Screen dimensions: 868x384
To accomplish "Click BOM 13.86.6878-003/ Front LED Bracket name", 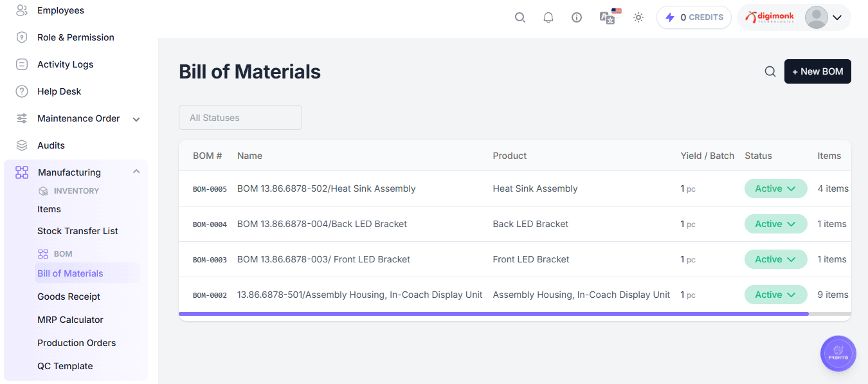I will (323, 259).
